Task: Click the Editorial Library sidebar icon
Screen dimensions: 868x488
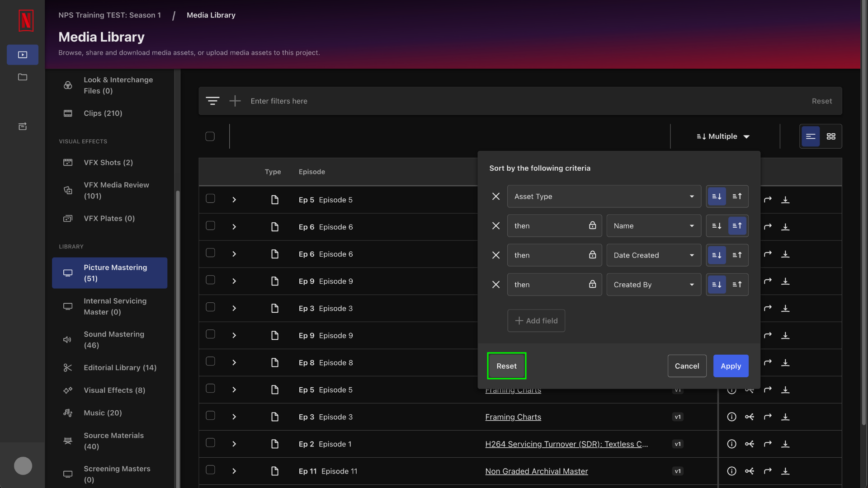Action: point(67,368)
